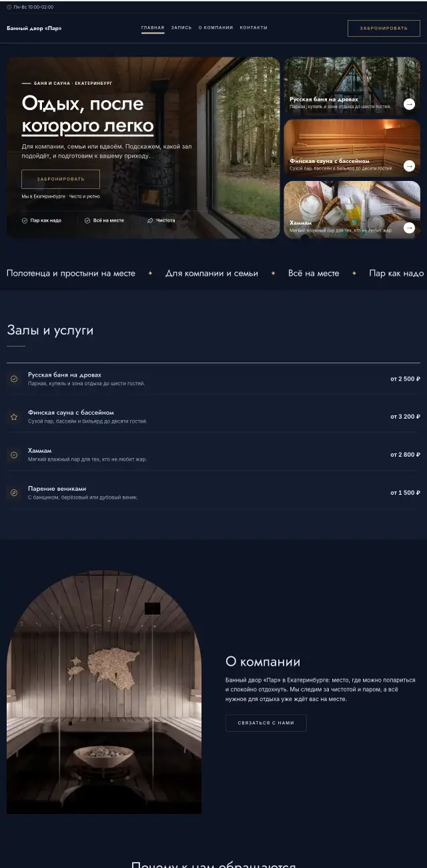
Task: Open the Финская сауна с бассейном card image
Action: 352,148
